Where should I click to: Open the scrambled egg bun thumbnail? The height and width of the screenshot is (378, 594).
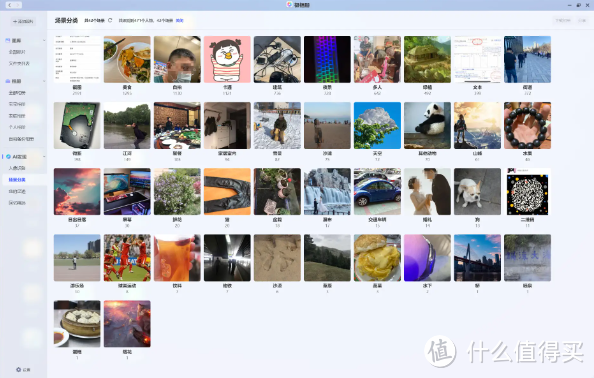click(377, 258)
